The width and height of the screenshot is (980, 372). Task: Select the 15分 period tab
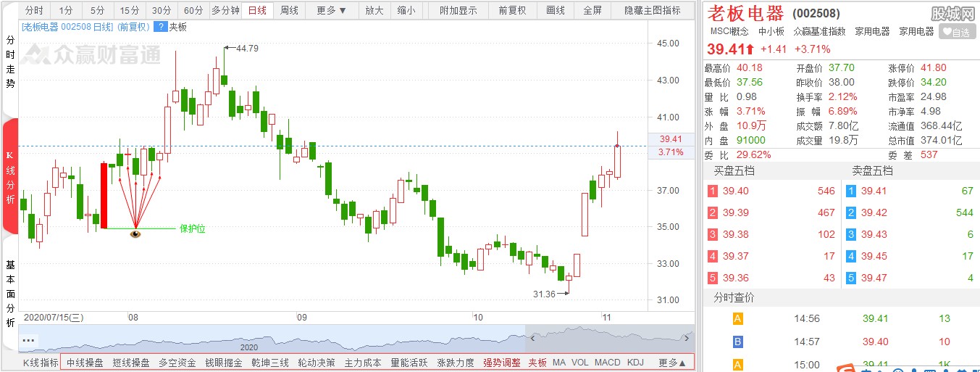(x=130, y=10)
